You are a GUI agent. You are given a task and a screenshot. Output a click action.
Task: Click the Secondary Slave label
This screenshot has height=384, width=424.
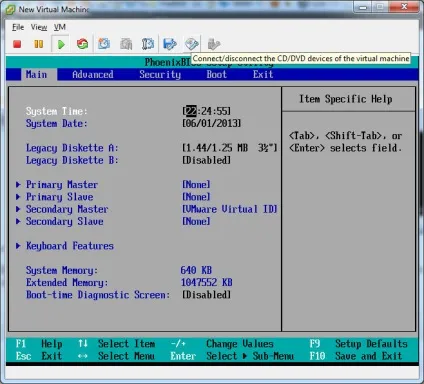click(x=65, y=221)
